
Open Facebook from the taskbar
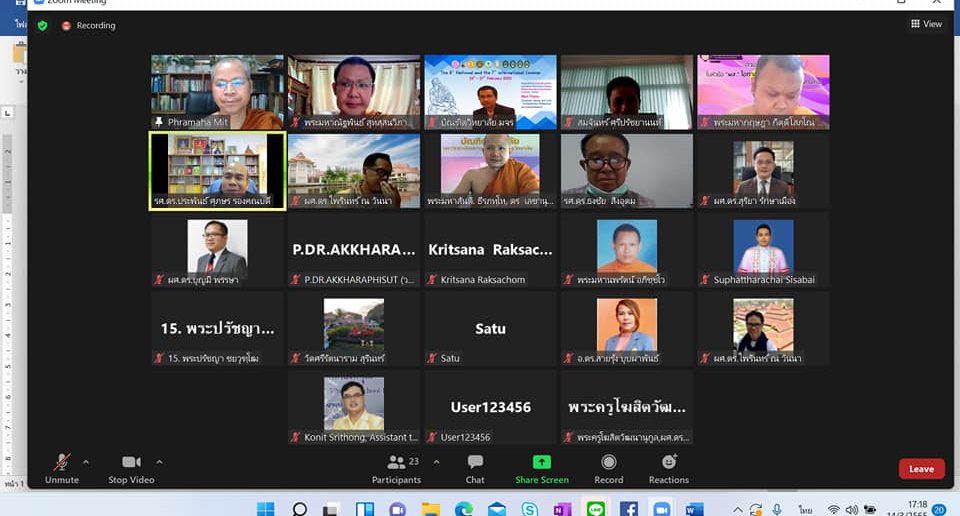pos(628,509)
